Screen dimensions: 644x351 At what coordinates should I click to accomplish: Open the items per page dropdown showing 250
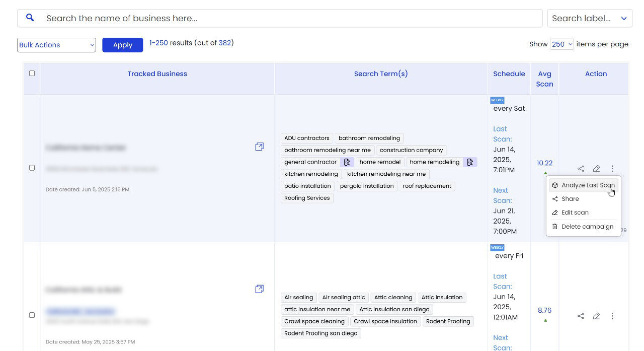point(561,44)
